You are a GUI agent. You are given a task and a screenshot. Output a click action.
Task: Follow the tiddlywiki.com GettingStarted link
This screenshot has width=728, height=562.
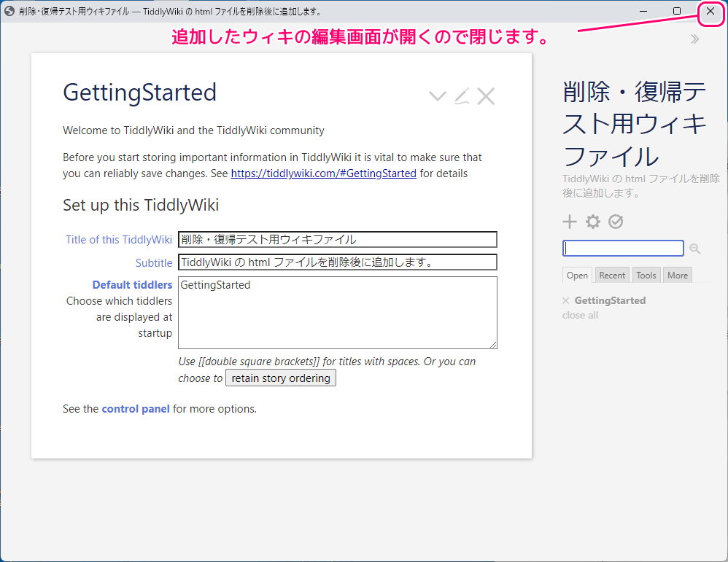click(x=323, y=173)
